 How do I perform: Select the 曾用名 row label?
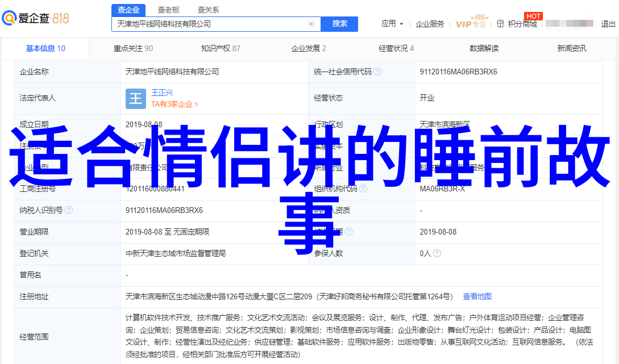pyautogui.click(x=30, y=275)
